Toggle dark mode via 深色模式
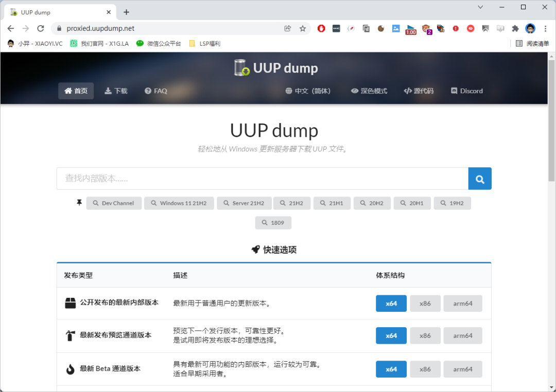556x392 pixels. pyautogui.click(x=369, y=91)
